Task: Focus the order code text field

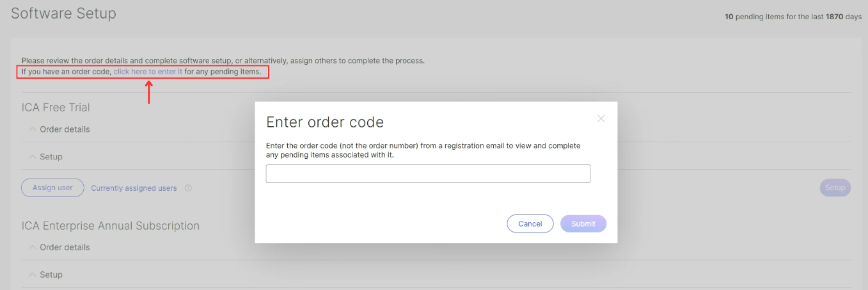Action: (x=428, y=173)
